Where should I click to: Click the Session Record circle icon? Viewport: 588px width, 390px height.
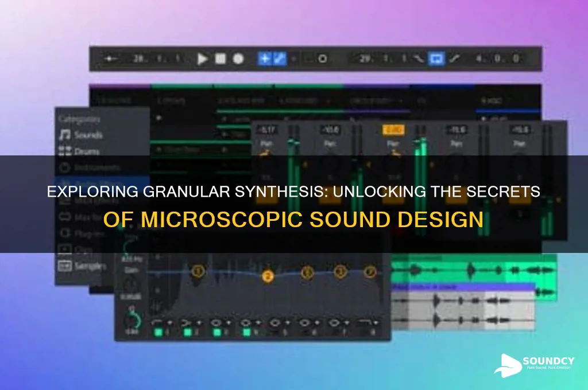[322, 59]
